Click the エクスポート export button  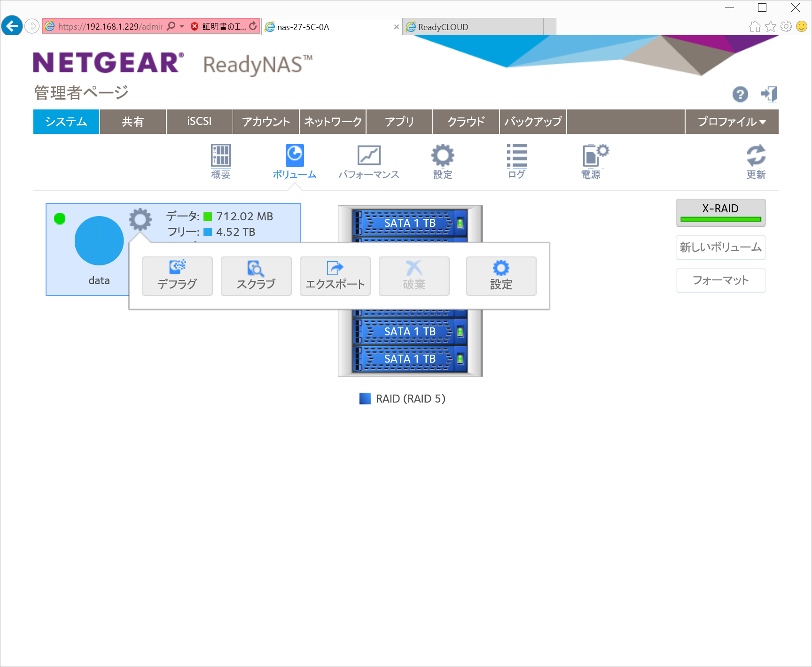(x=335, y=276)
